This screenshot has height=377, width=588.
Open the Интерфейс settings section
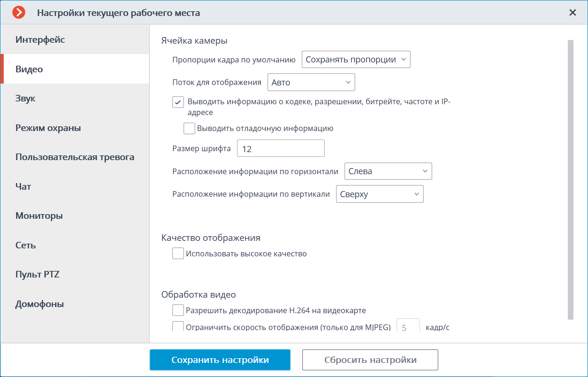(40, 39)
